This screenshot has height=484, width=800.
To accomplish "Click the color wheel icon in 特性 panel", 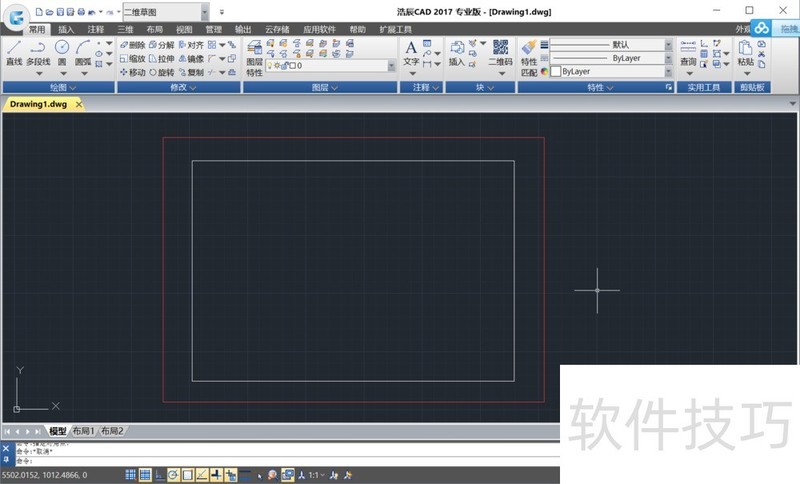I will point(544,71).
